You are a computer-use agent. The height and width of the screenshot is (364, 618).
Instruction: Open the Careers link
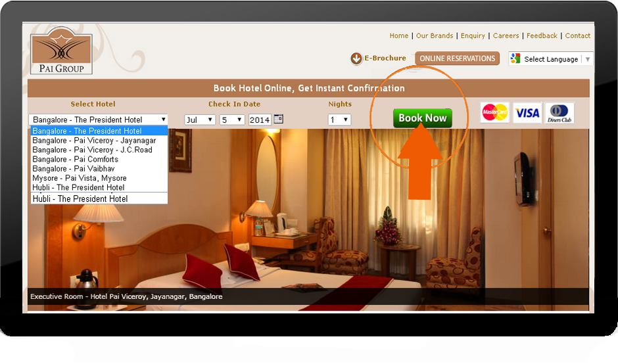click(x=506, y=35)
